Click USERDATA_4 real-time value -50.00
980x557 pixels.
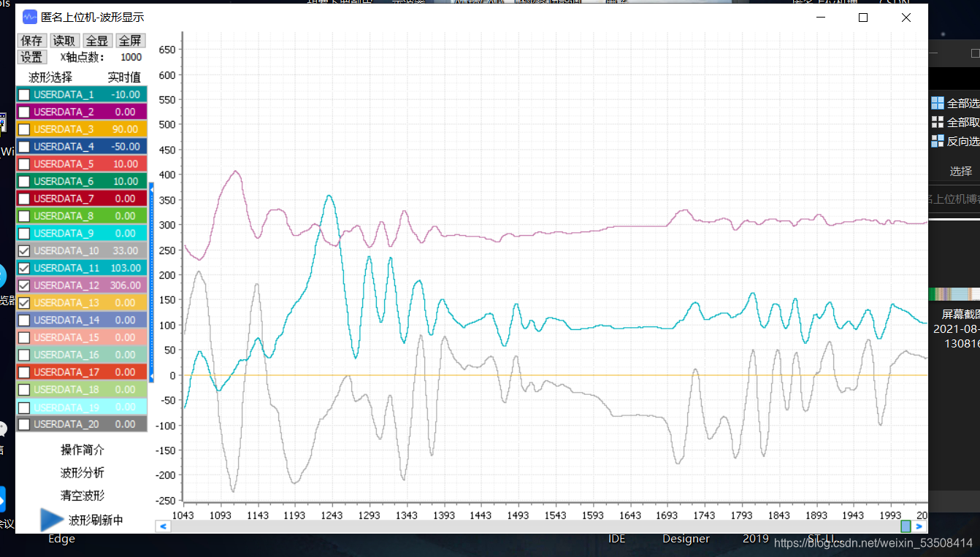tap(126, 147)
